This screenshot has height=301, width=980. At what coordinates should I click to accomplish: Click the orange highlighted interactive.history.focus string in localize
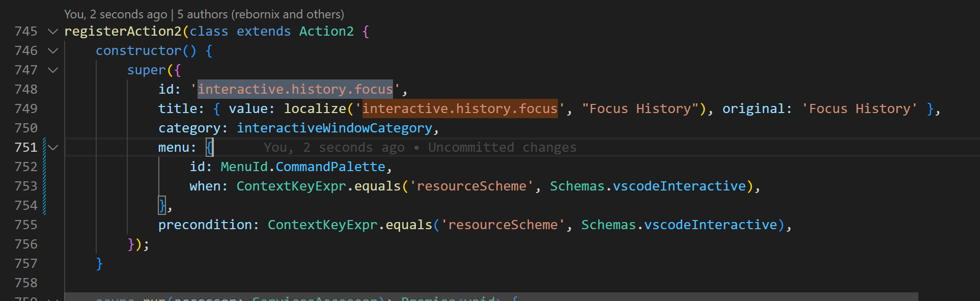point(460,109)
